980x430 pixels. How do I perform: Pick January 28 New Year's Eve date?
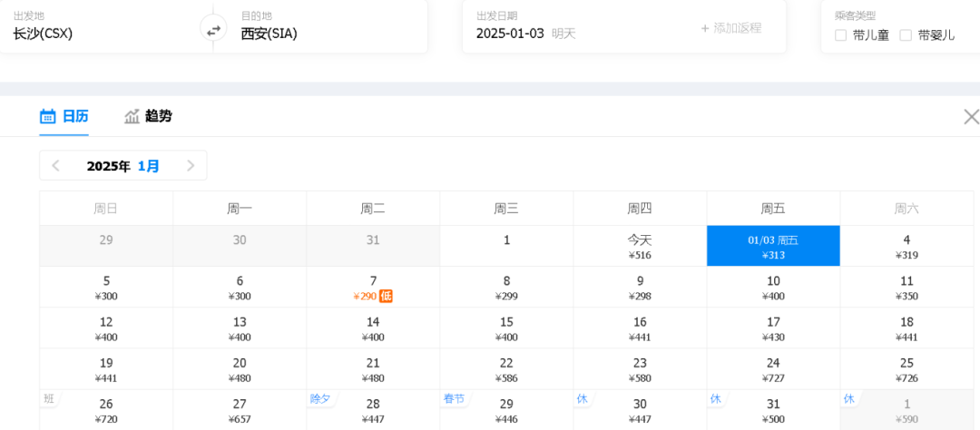pos(373,410)
